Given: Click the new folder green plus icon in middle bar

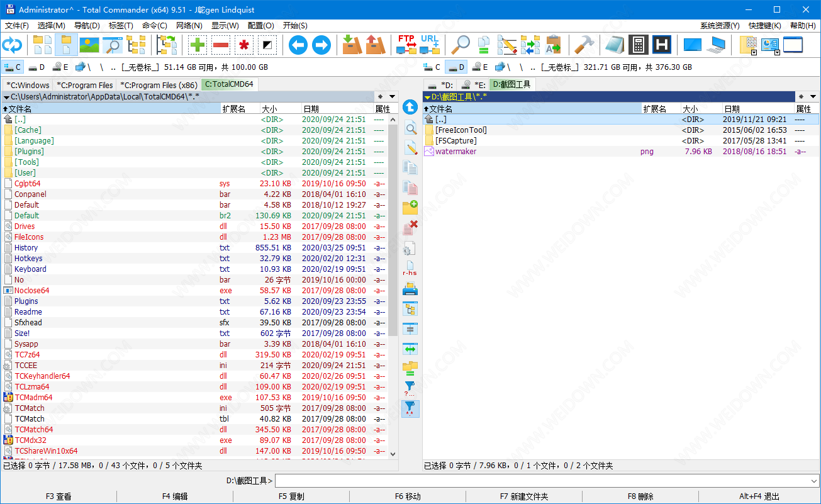Looking at the screenshot, I should coord(410,207).
